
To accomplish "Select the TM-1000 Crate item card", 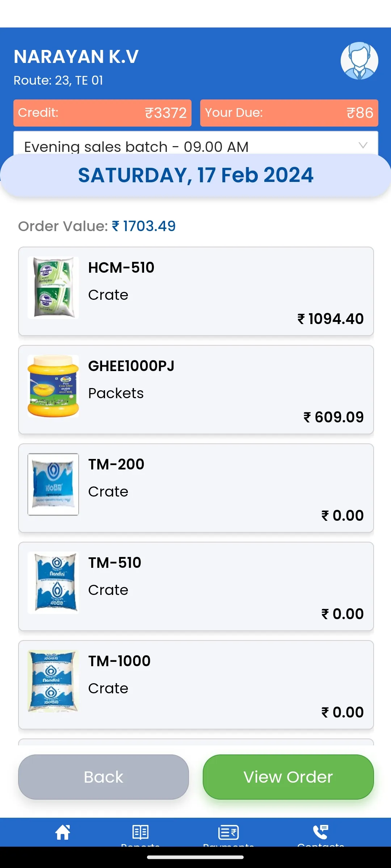I will pos(196,685).
